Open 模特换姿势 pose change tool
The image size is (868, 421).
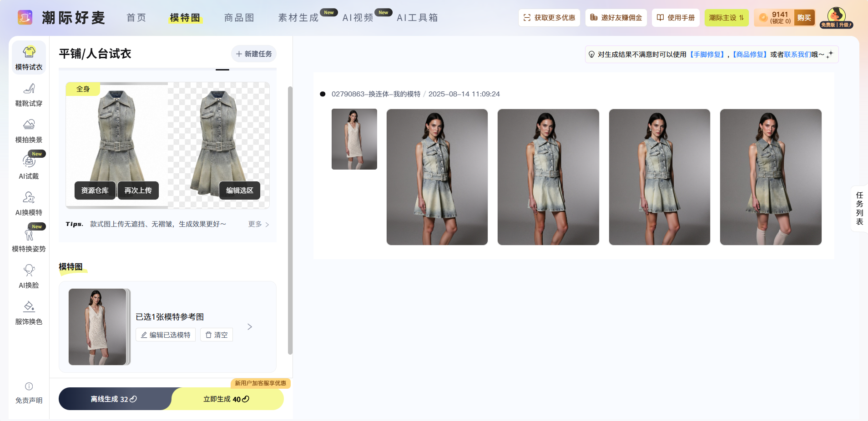(29, 240)
